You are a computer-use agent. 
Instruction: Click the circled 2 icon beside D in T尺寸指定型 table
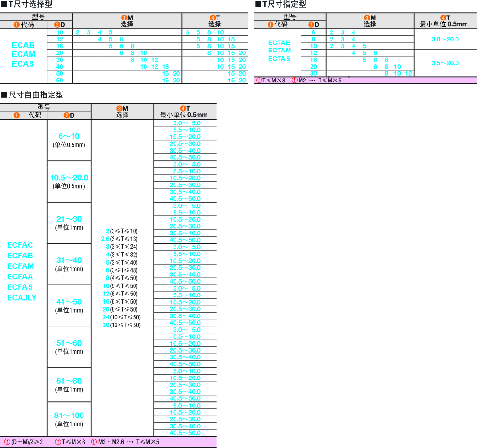pos(311,24)
